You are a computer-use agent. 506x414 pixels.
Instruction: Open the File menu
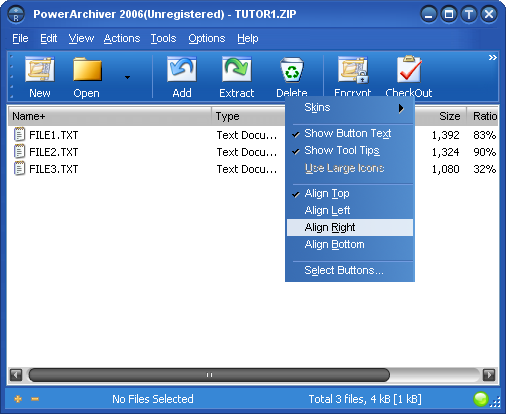coord(20,38)
